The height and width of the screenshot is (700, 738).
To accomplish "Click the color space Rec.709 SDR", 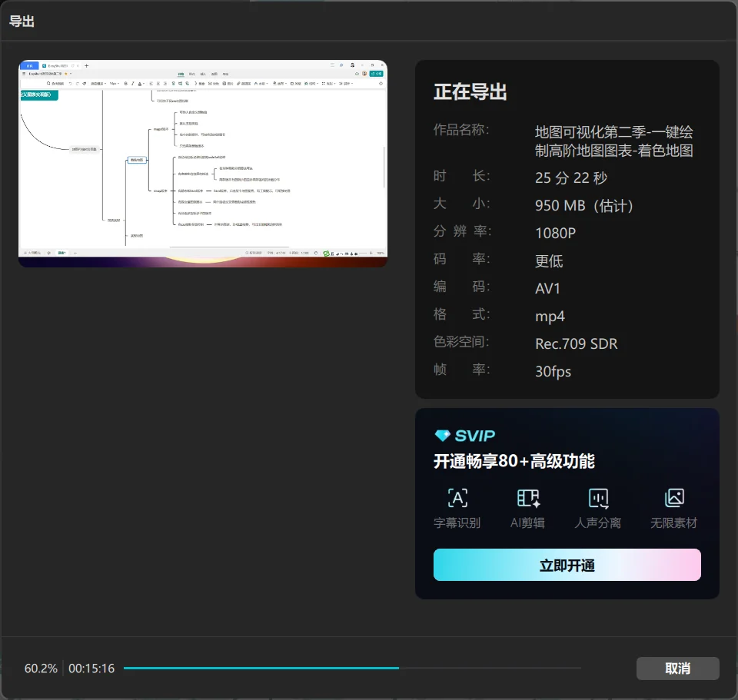I will (576, 344).
